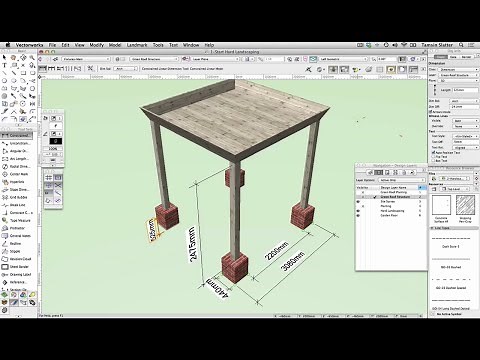Open the Landmark menu
The height and width of the screenshot is (360, 480).
tap(137, 45)
